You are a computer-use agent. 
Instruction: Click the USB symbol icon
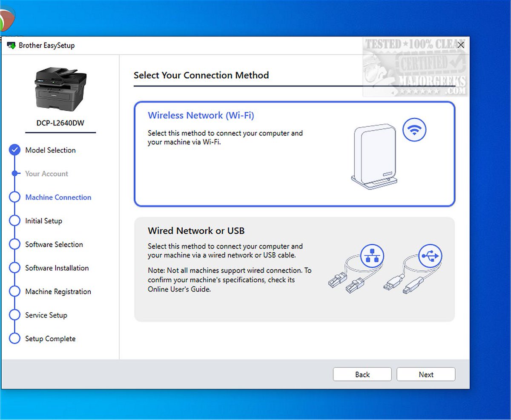(x=431, y=256)
